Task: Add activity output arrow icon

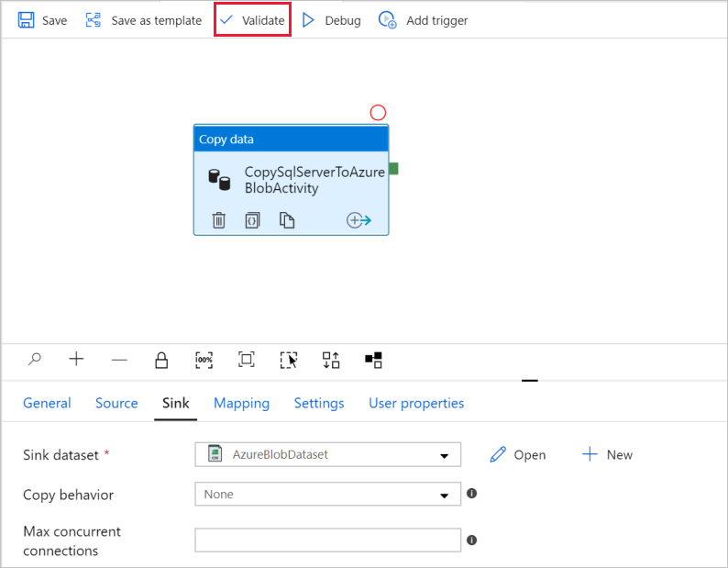Action: point(358,220)
